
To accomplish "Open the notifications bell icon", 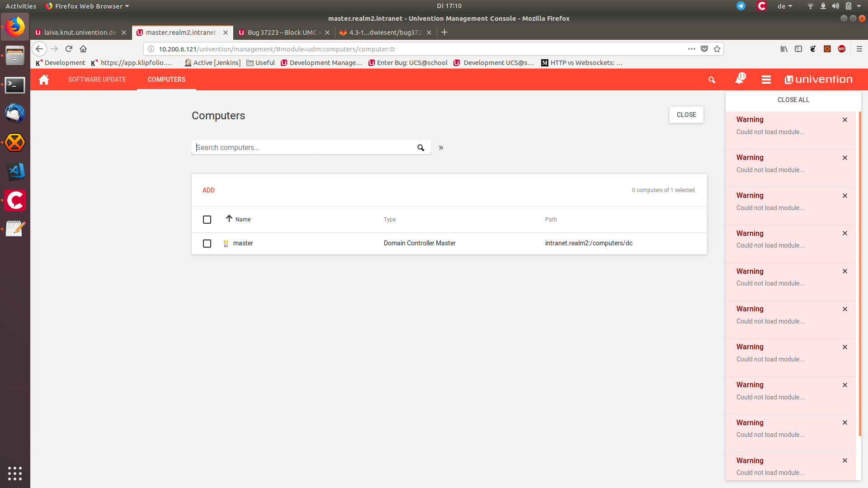I will tap(739, 80).
